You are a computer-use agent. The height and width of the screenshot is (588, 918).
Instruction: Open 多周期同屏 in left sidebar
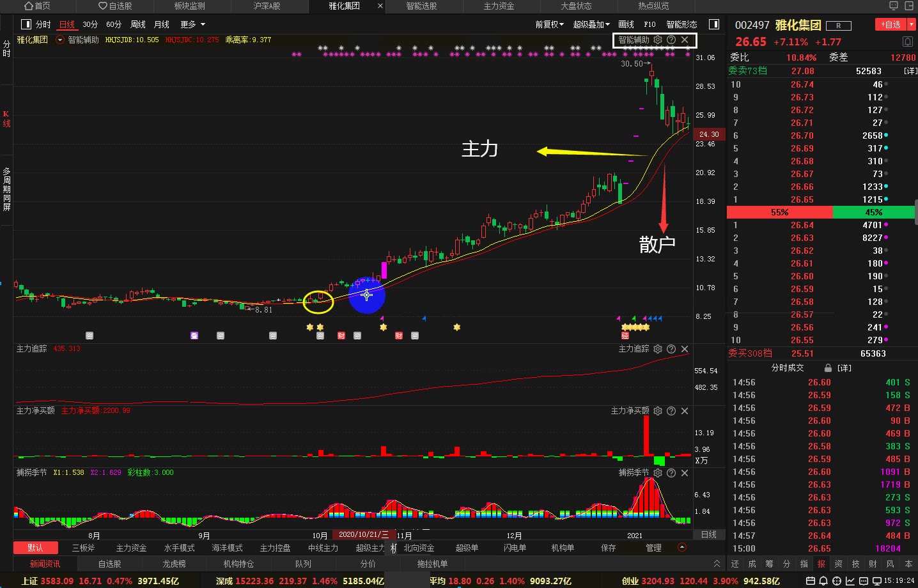6,189
